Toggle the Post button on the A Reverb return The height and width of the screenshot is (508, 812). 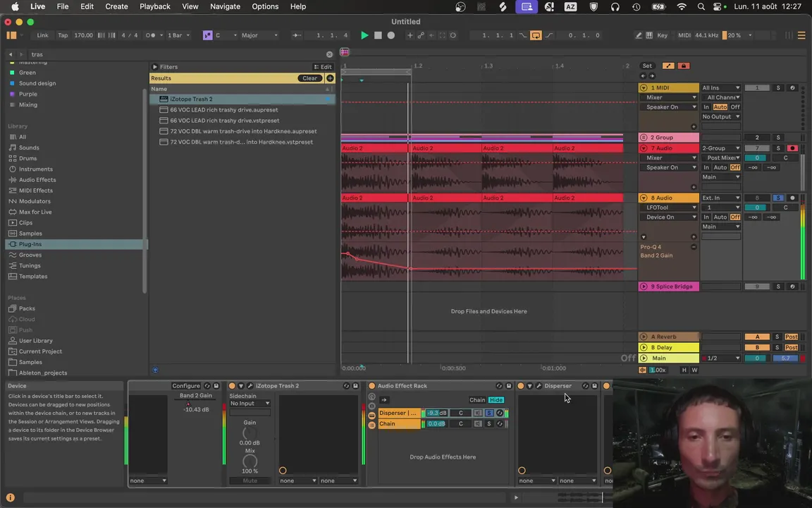pos(791,337)
